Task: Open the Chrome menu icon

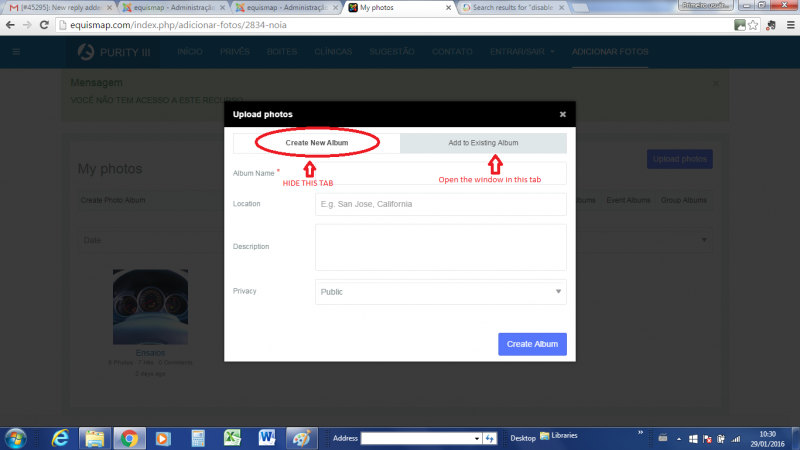Action: (788, 24)
